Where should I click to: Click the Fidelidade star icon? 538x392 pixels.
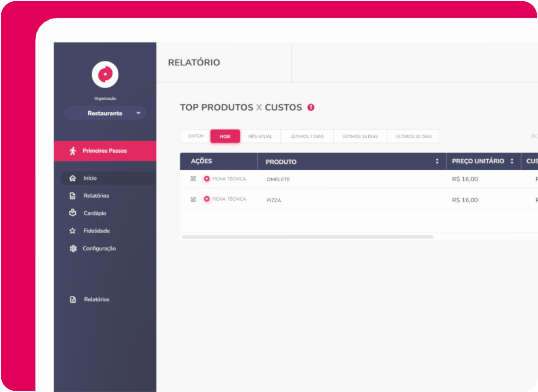pyautogui.click(x=73, y=231)
